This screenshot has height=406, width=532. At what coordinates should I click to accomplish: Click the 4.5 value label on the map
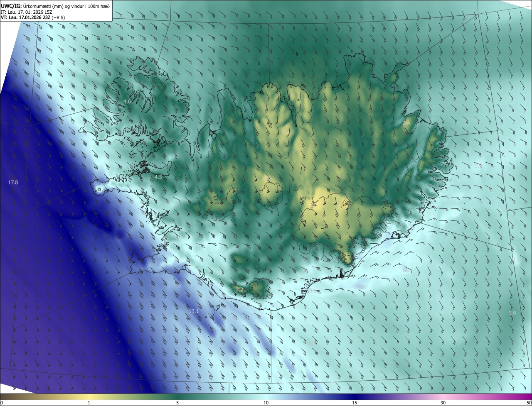158,177
